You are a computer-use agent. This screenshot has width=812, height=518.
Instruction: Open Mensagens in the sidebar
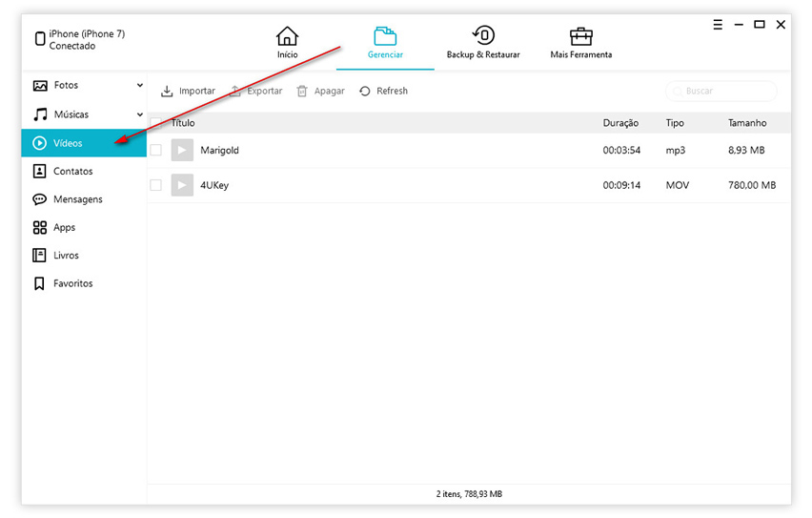pos(77,199)
